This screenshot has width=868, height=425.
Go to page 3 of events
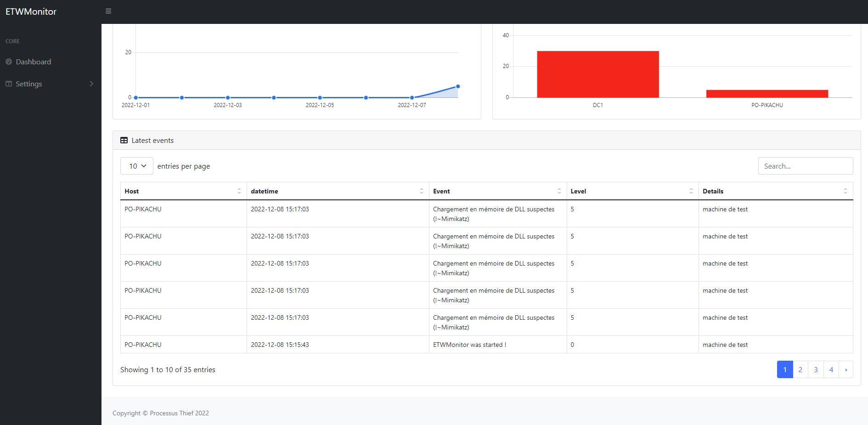[816, 369]
